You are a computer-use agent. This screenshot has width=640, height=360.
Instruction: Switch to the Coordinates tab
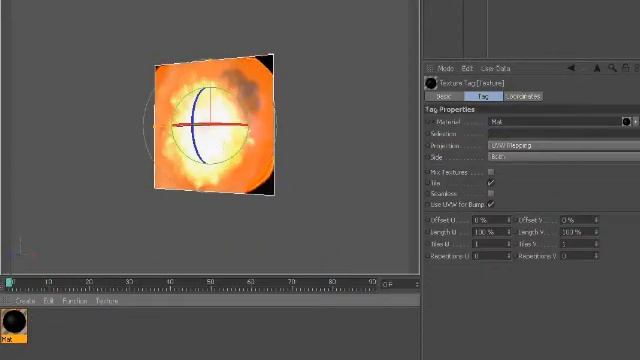523,96
